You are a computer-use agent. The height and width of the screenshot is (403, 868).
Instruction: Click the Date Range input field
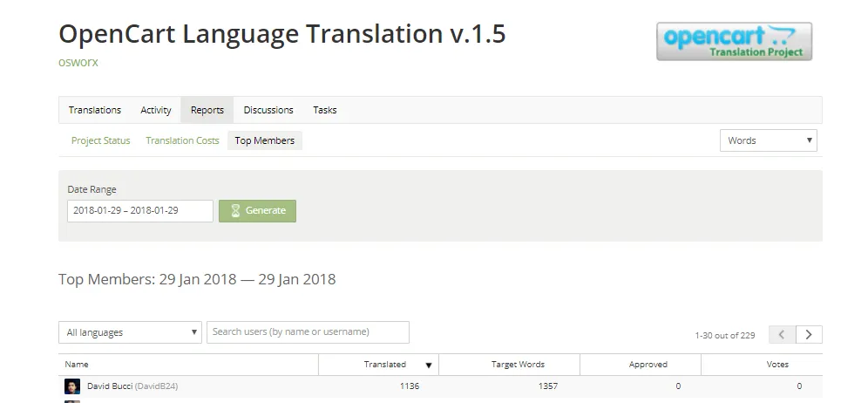coord(140,210)
